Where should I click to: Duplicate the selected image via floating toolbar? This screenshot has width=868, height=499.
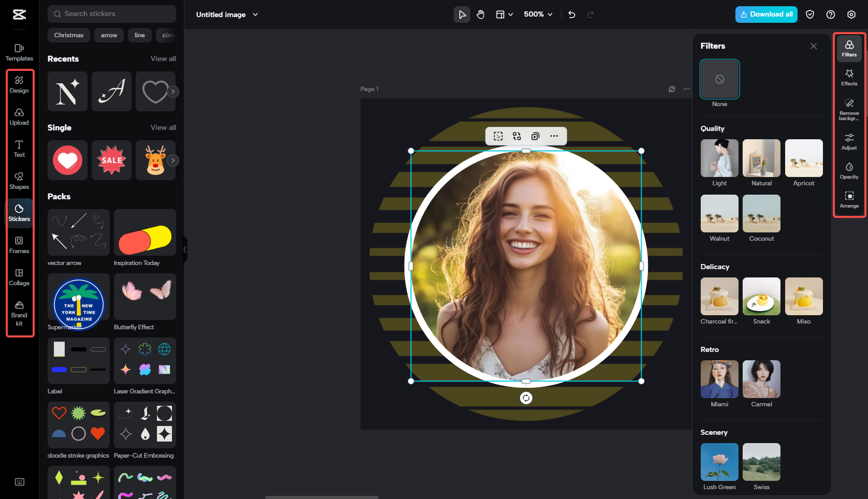point(535,136)
